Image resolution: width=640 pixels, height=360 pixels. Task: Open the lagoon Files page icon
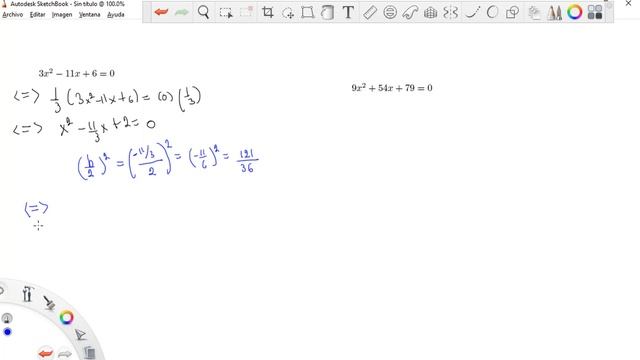89,352
